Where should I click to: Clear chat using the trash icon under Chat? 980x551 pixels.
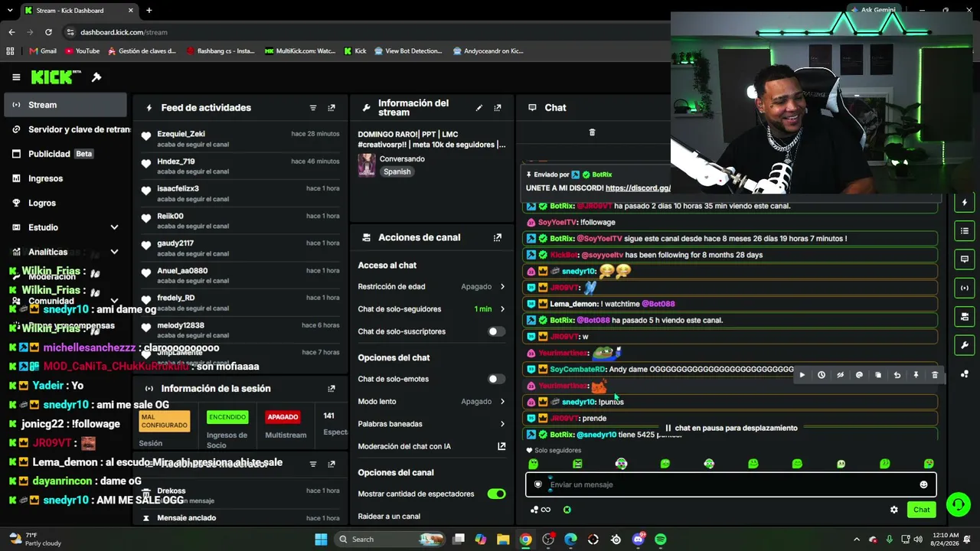(x=592, y=132)
